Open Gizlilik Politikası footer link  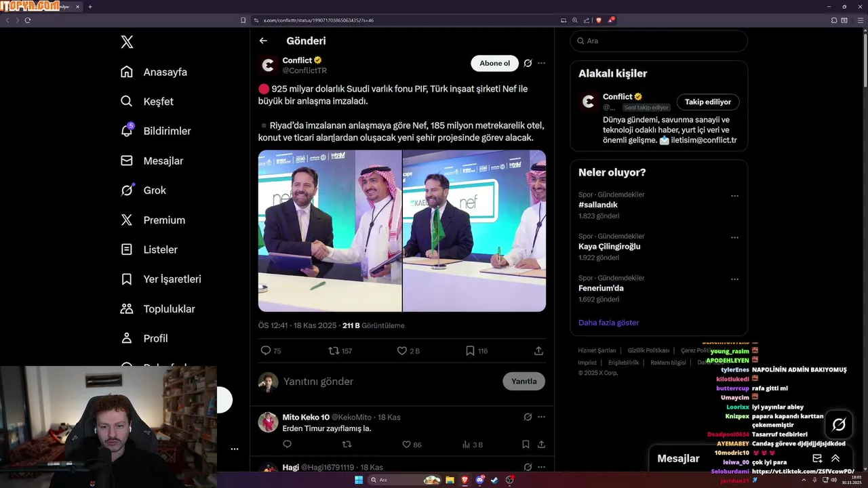pyautogui.click(x=648, y=350)
